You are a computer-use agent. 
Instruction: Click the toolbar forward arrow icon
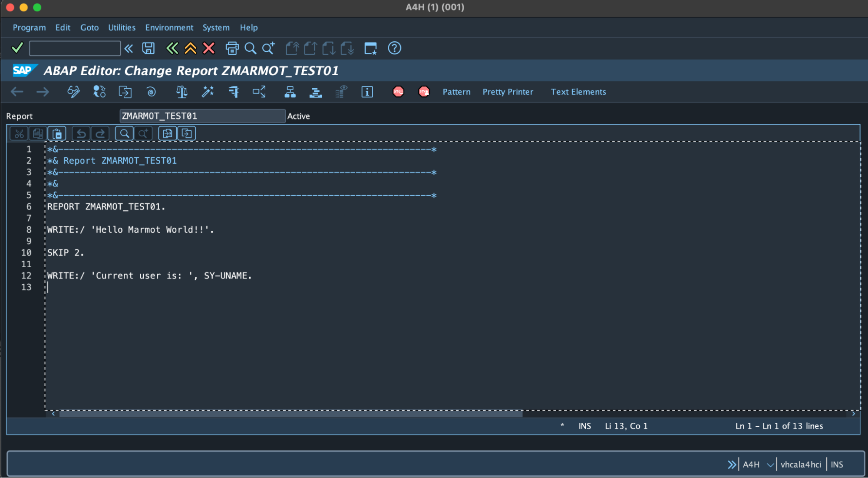tap(43, 92)
